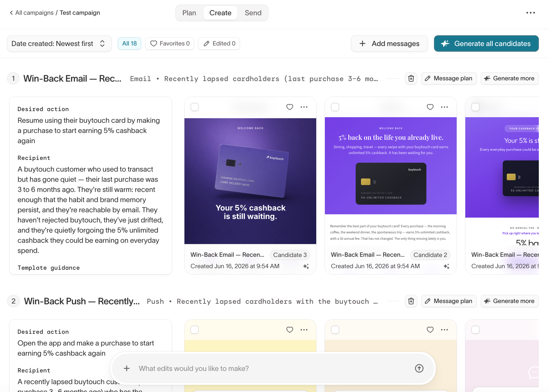This screenshot has height=392, width=549.
Task: Open Candidate 3 email preview thumbnail
Action: (x=250, y=181)
